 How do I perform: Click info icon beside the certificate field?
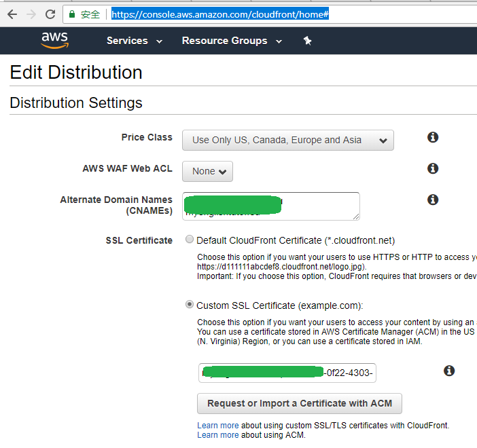click(449, 371)
